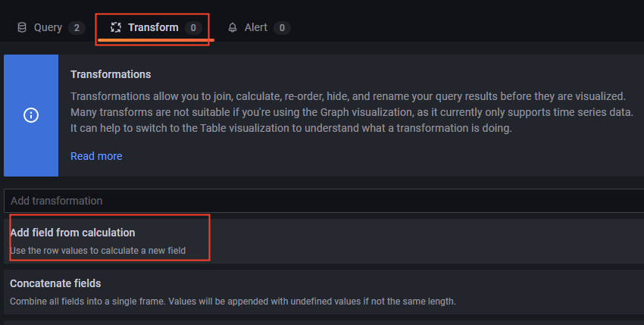
Task: Click the Transformations heading
Action: coord(111,74)
